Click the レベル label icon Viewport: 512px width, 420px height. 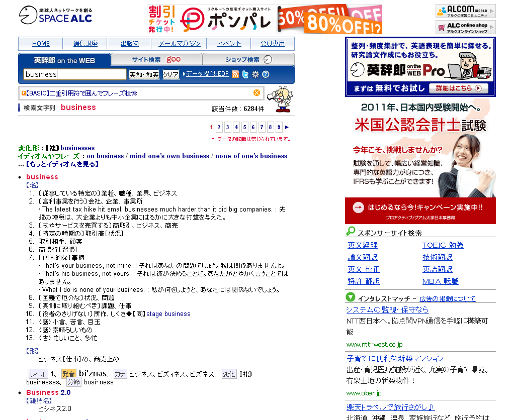click(39, 374)
